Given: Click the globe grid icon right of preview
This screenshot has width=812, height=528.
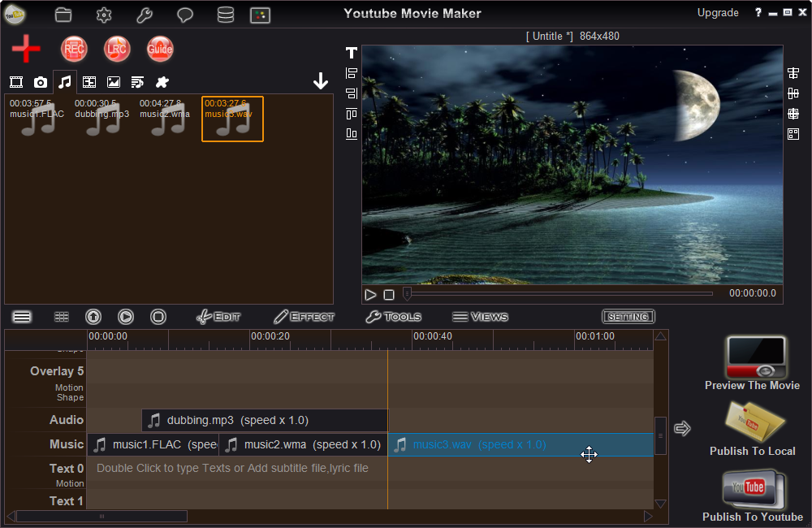Looking at the screenshot, I should [x=793, y=114].
